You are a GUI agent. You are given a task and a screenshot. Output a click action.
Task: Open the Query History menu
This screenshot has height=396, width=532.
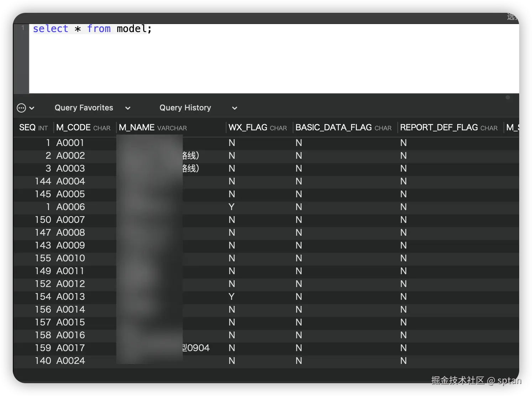198,108
